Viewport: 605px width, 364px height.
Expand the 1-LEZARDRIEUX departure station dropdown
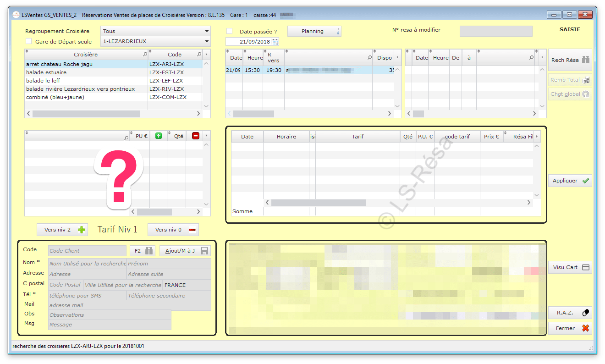(155, 41)
